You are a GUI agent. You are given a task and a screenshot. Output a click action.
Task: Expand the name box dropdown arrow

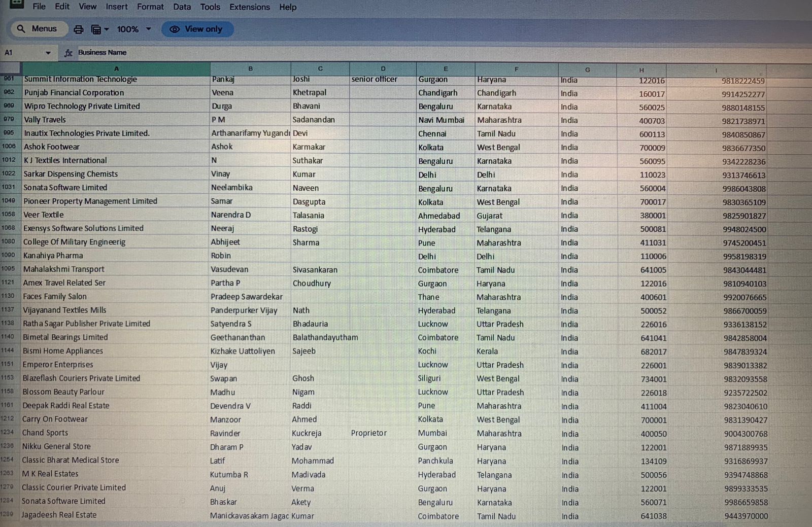[x=48, y=53]
